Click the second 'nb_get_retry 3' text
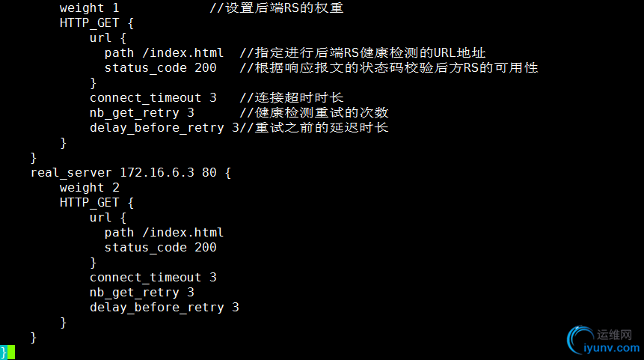 click(x=141, y=293)
